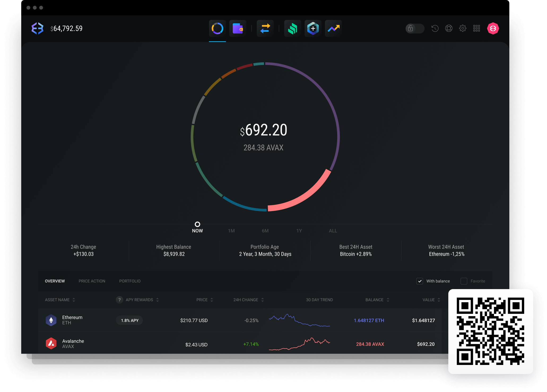Click the Avalanche coin icon
The width and height of the screenshot is (547, 392).
click(51, 343)
